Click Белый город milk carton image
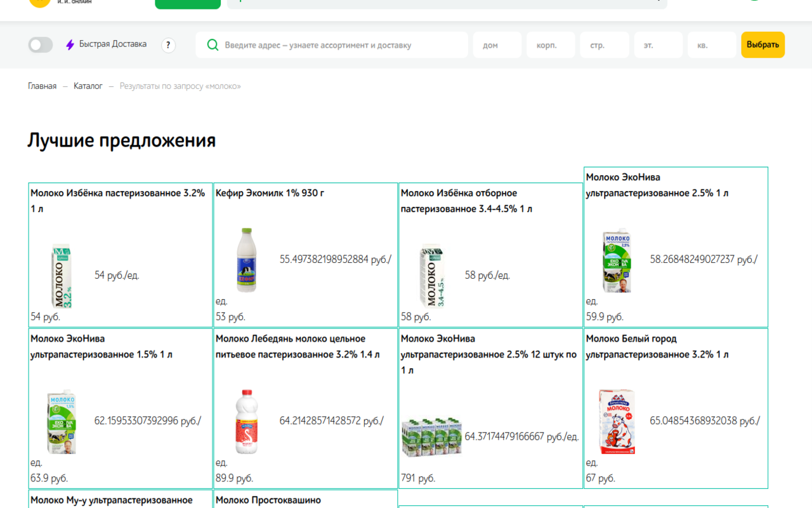 [x=617, y=422]
